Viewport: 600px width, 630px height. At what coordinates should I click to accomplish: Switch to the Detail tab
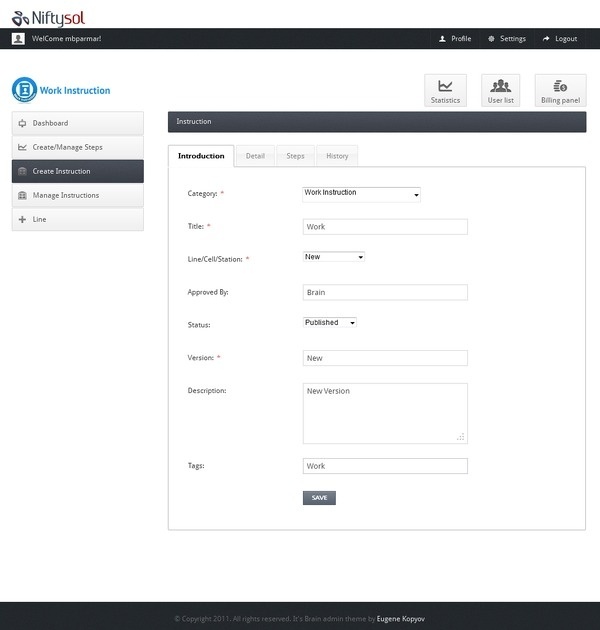pos(255,156)
